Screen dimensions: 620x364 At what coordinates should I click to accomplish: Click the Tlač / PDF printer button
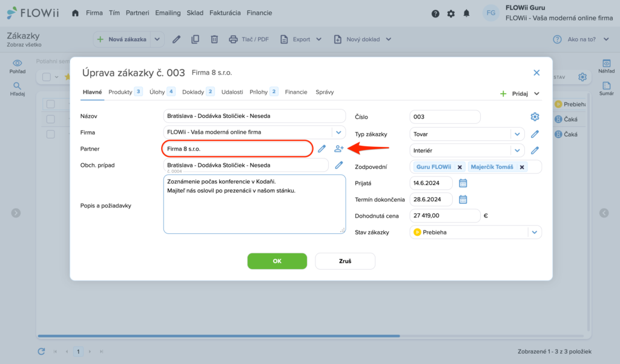(249, 39)
